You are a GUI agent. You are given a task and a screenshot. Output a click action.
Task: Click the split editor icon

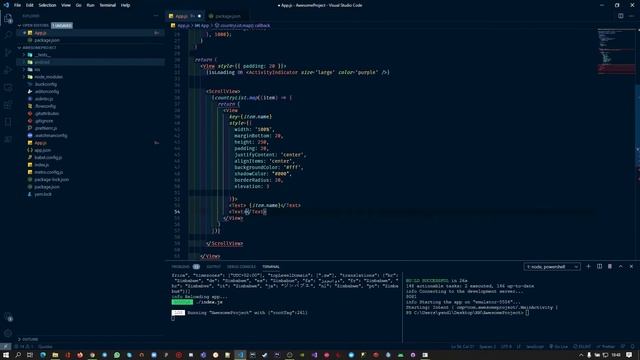tap(620, 16)
